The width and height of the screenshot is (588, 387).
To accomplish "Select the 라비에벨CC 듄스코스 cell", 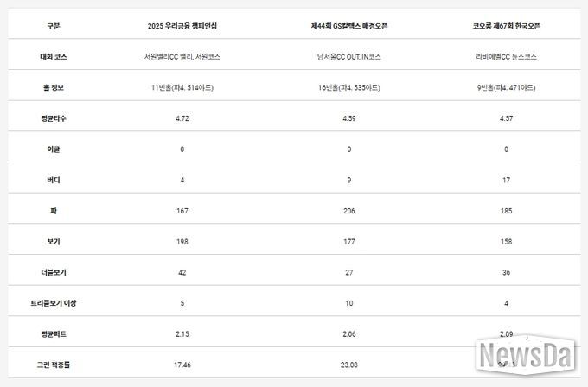I will tap(506, 57).
